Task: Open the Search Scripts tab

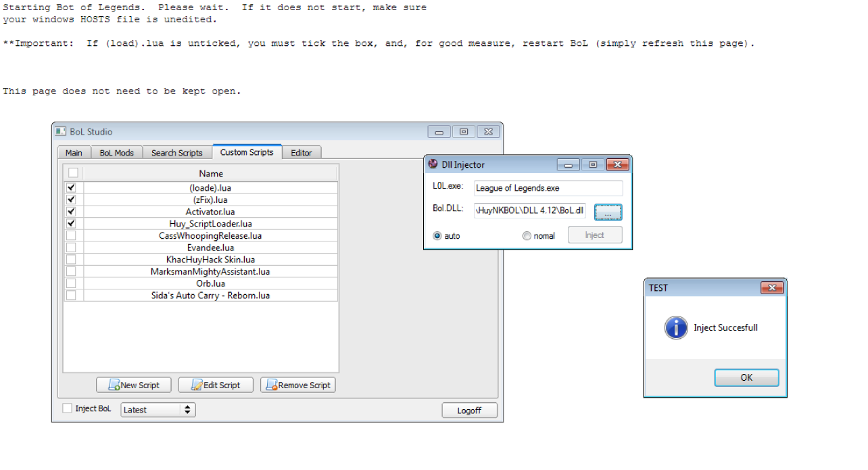Action: (x=177, y=153)
